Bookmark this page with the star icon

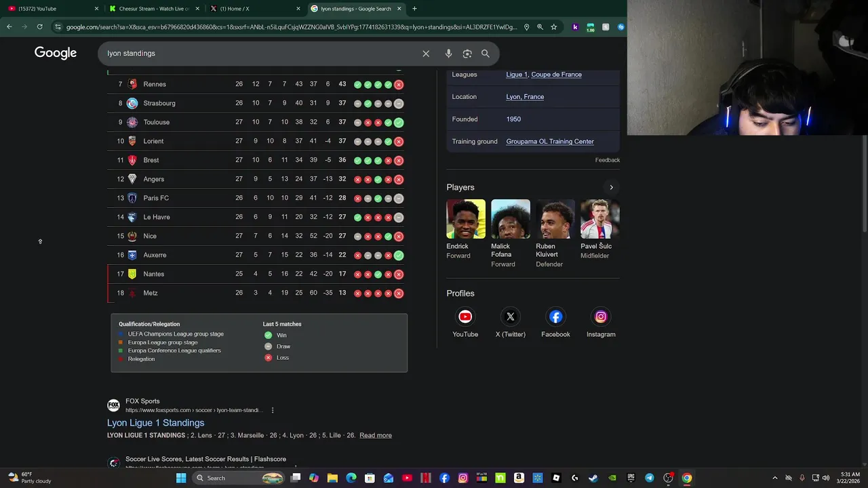pos(554,27)
